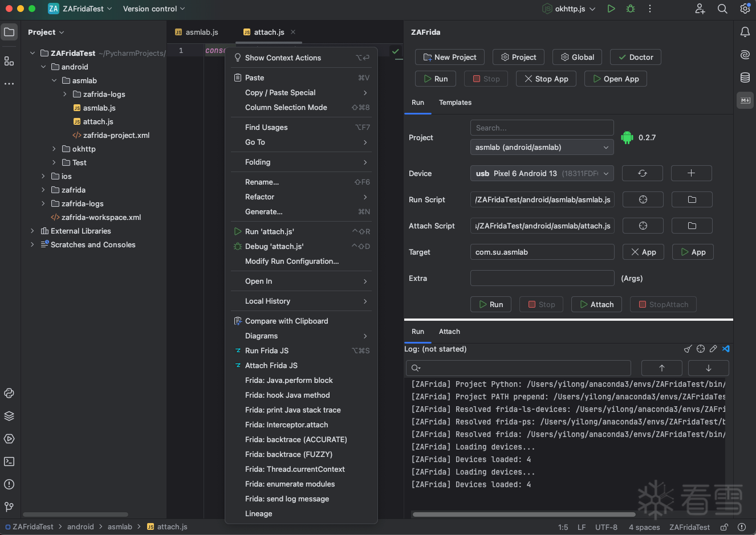Click the Search Everywhere magnifier icon

pos(722,9)
